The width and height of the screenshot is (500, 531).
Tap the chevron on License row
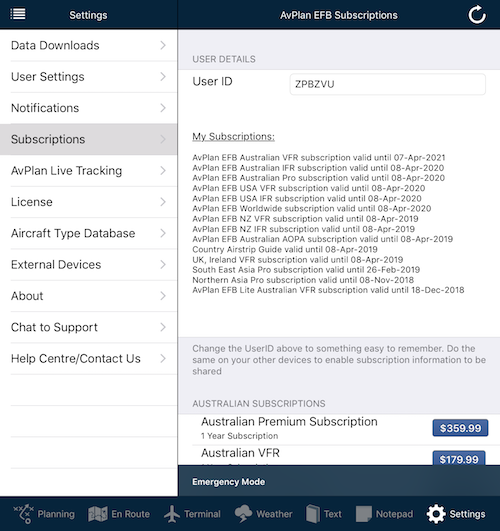[x=163, y=202]
